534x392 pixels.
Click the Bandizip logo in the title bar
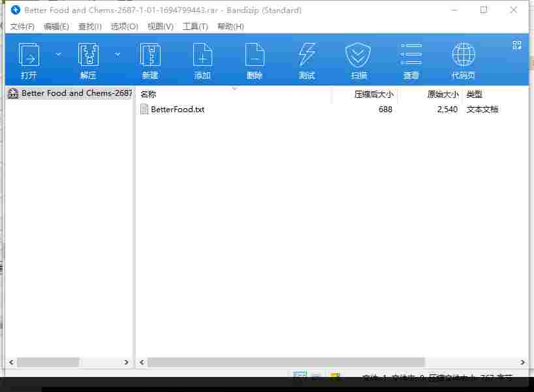[16, 10]
